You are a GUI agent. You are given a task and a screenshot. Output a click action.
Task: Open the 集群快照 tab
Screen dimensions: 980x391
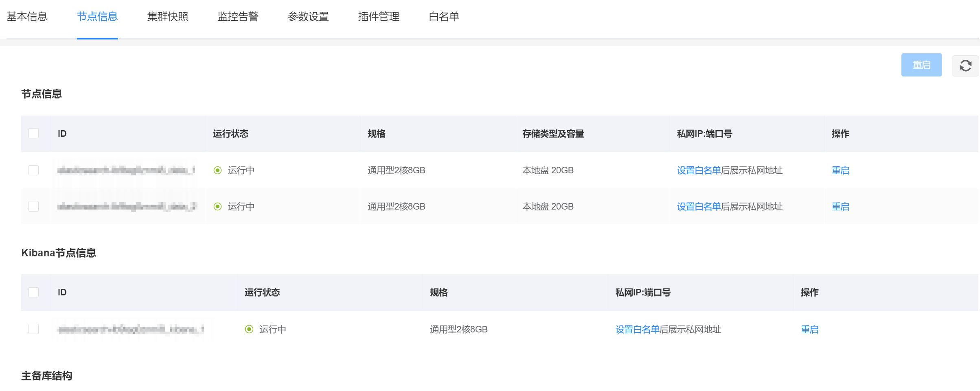coord(167,17)
